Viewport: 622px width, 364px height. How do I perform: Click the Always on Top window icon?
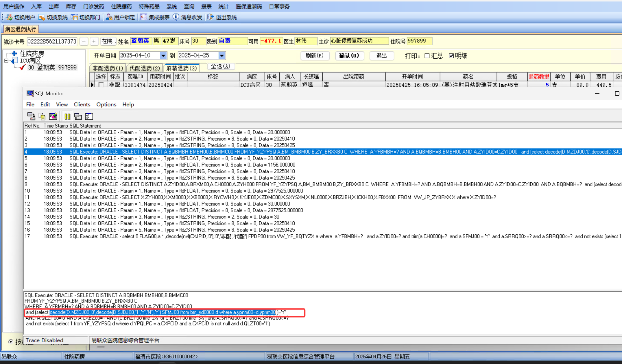[78, 116]
